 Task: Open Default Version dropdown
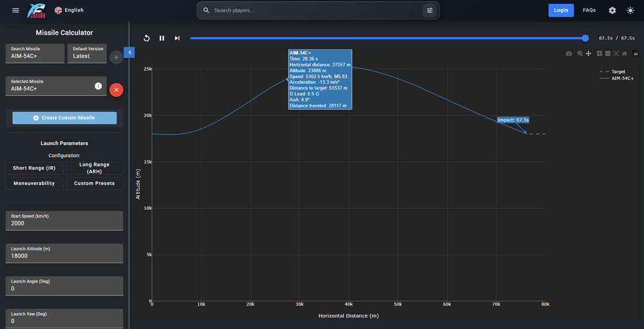[87, 53]
